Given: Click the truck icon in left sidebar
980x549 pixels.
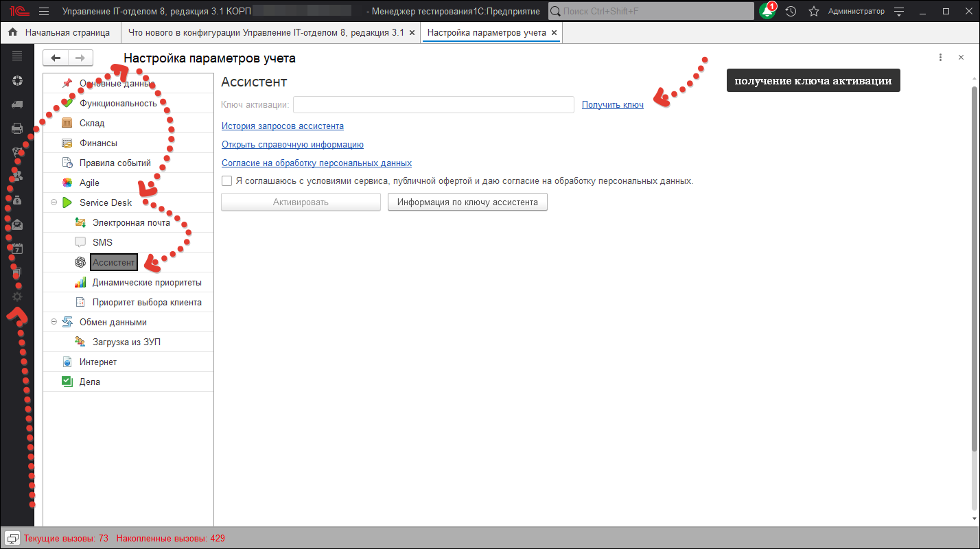Looking at the screenshot, I should (17, 104).
